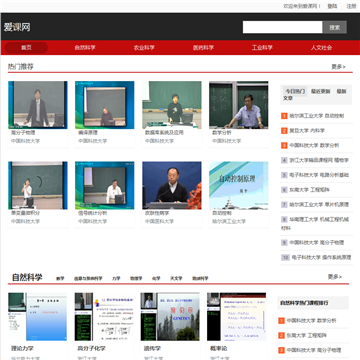
Task: Open the 数学分析 lecture thumbnail in 热门推荐
Action: 239,105
